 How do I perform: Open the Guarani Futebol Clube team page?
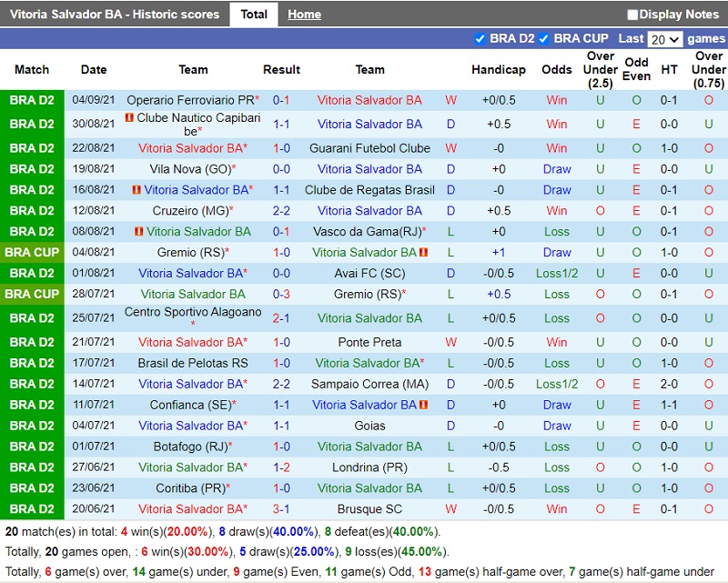click(x=369, y=147)
